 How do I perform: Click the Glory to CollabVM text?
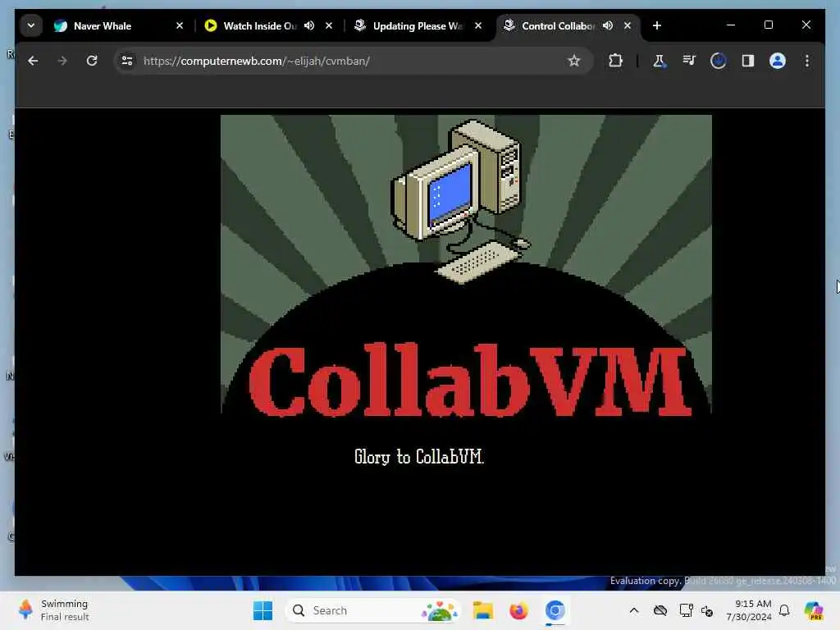(419, 457)
